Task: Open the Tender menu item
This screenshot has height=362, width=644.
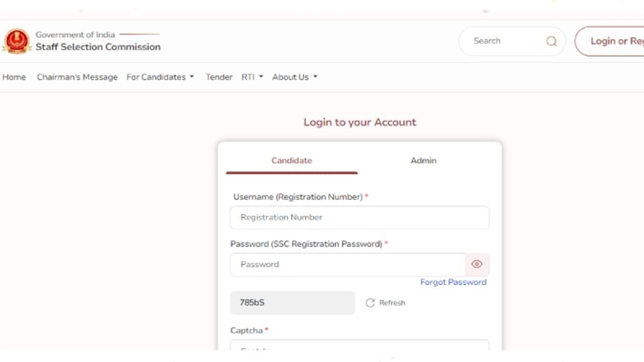Action: click(x=219, y=77)
